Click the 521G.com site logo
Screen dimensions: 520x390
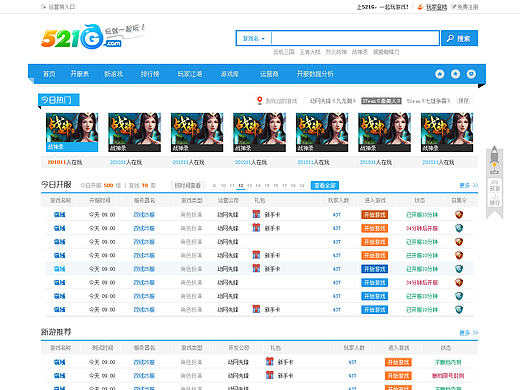tap(82, 37)
